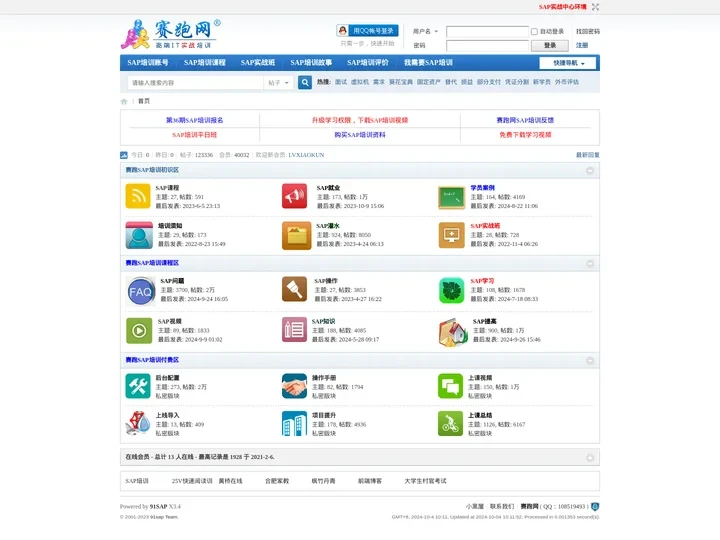
Task: Collapse the 赛跑SAP培训付费区 section
Action: point(590,360)
